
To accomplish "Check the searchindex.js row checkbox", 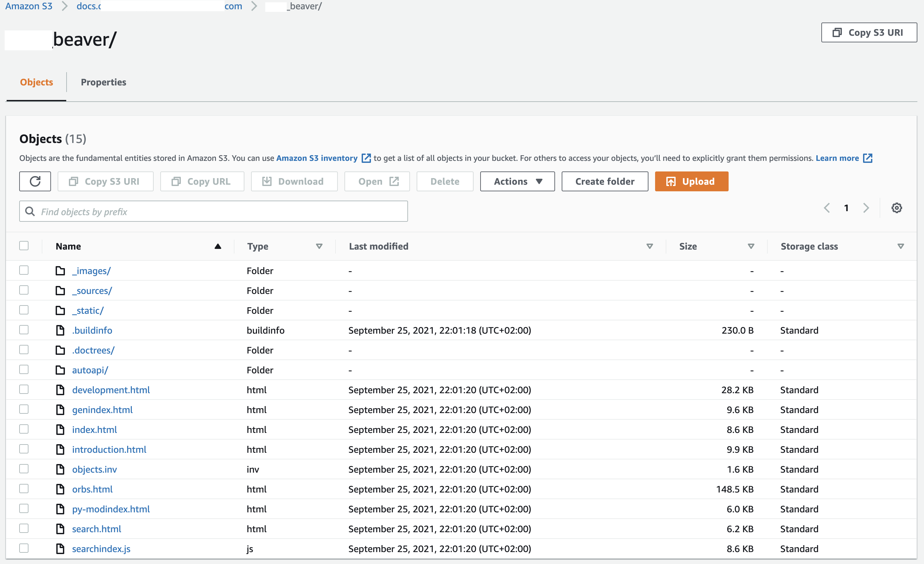I will (24, 548).
